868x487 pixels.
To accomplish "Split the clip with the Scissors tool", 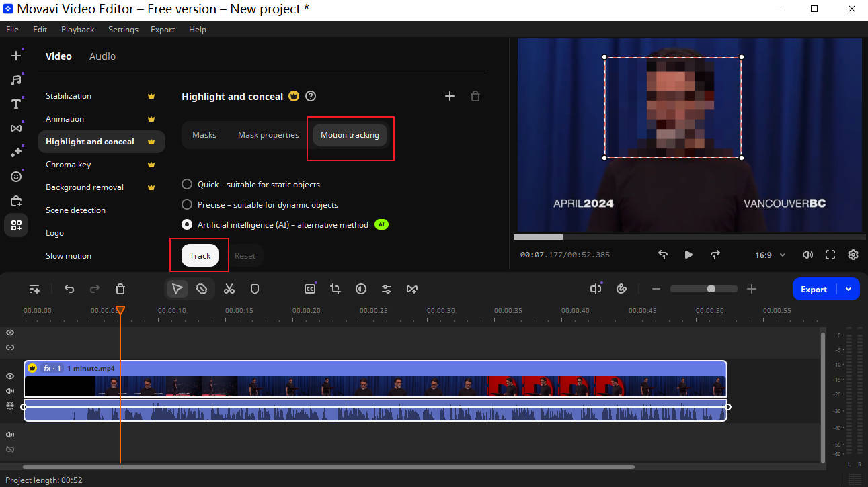I will pos(229,288).
